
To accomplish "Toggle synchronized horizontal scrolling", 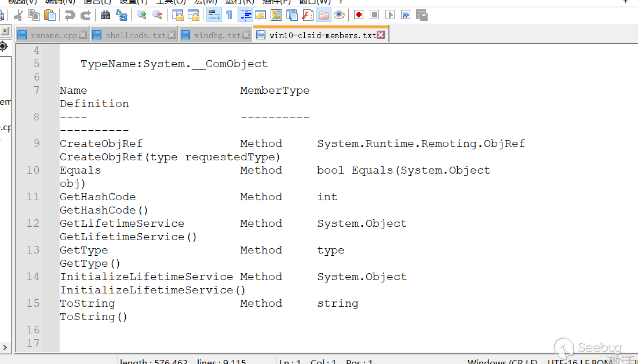I will click(194, 16).
